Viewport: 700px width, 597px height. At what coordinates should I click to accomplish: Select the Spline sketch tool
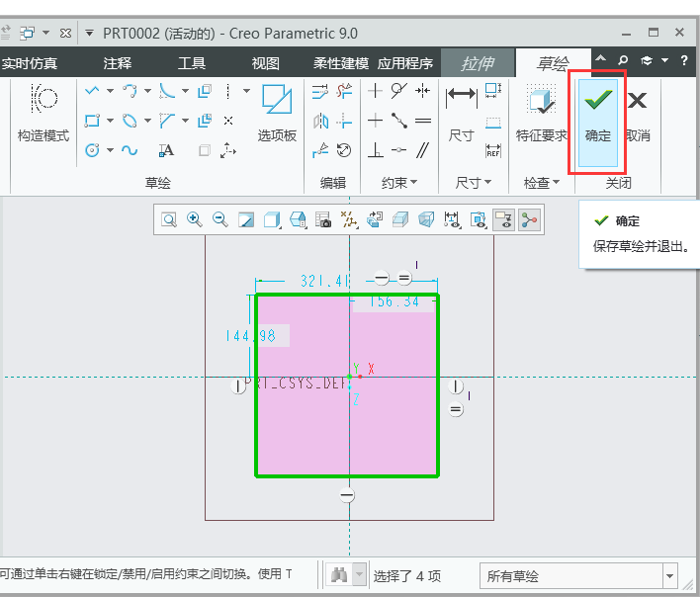pos(130,150)
